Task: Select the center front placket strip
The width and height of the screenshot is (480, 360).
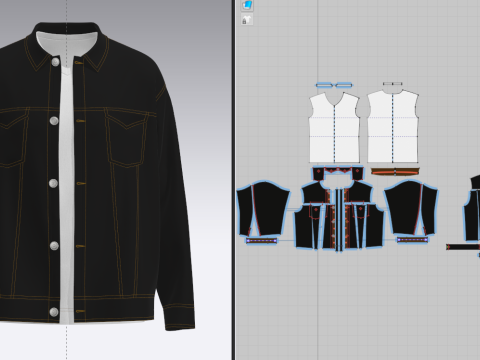Action: click(x=339, y=220)
